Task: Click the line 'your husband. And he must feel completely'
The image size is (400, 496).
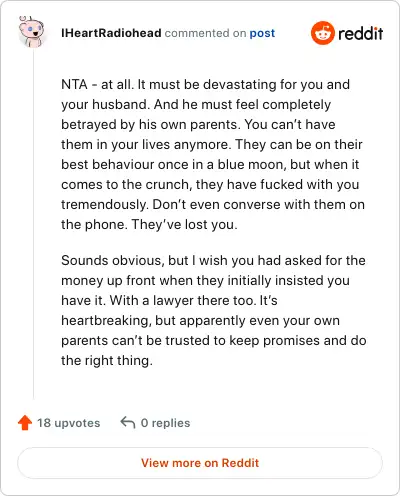Action: (x=196, y=105)
